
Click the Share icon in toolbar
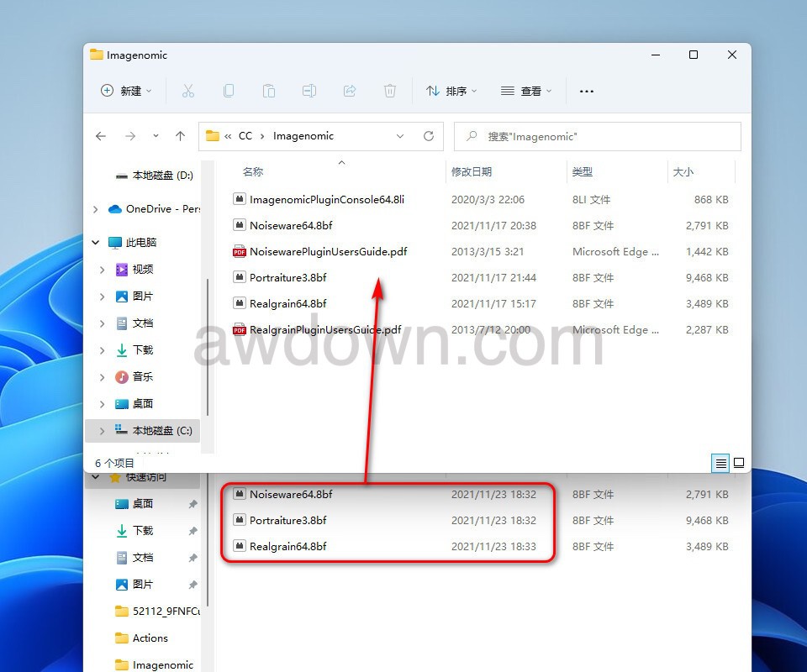pyautogui.click(x=350, y=91)
